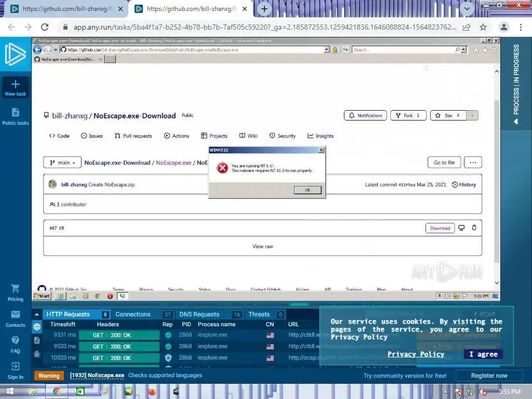Click the GitHub Download button
This screenshot has width=532, height=399.
pos(440,228)
